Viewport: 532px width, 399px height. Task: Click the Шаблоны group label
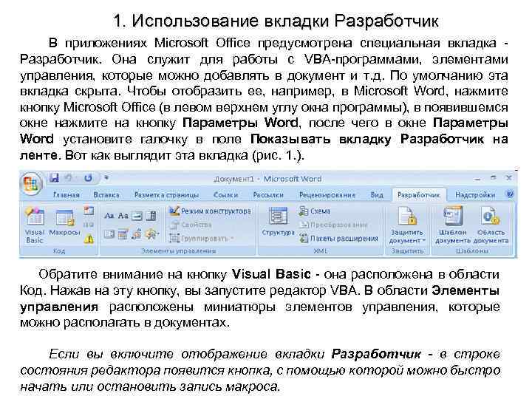472,251
